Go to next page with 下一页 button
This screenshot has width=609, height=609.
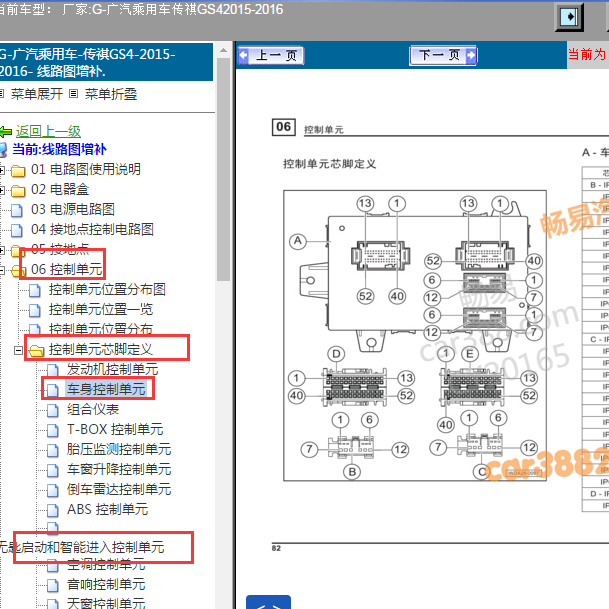click(x=443, y=56)
